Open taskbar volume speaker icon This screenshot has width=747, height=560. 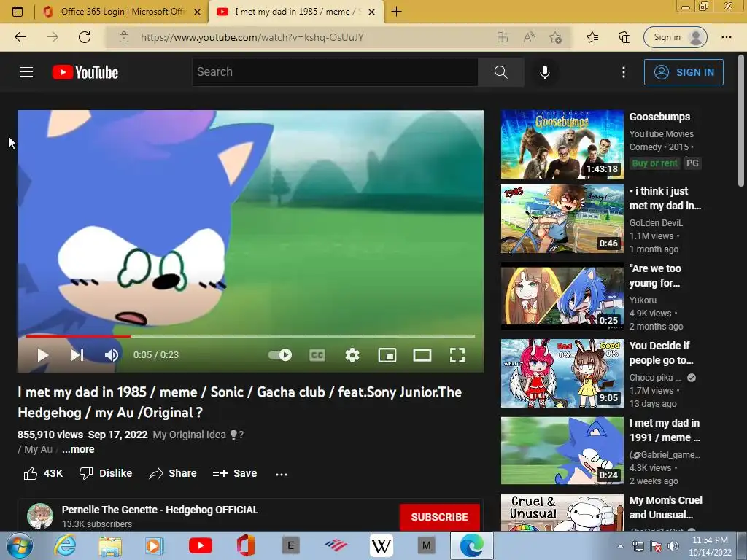coord(673,546)
